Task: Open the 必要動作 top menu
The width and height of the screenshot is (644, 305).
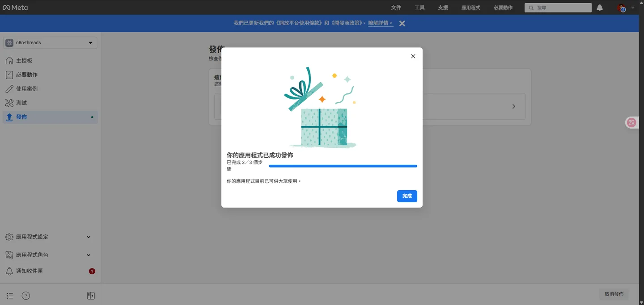Action: (x=503, y=8)
